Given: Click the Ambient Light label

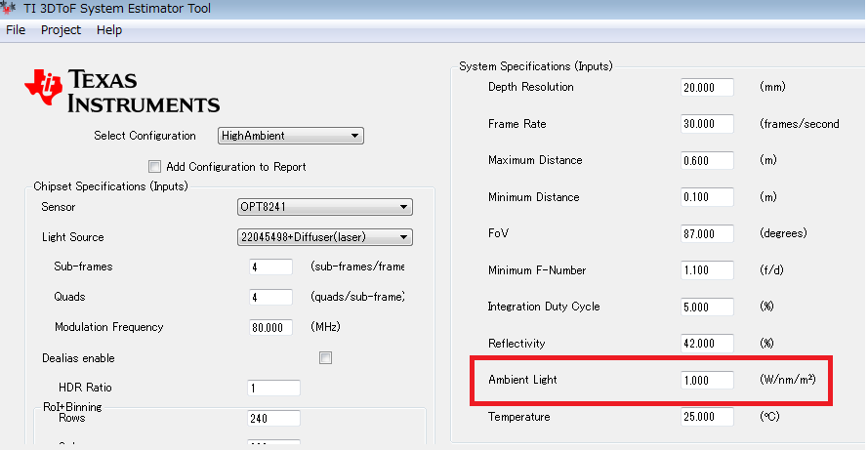Looking at the screenshot, I should [522, 380].
